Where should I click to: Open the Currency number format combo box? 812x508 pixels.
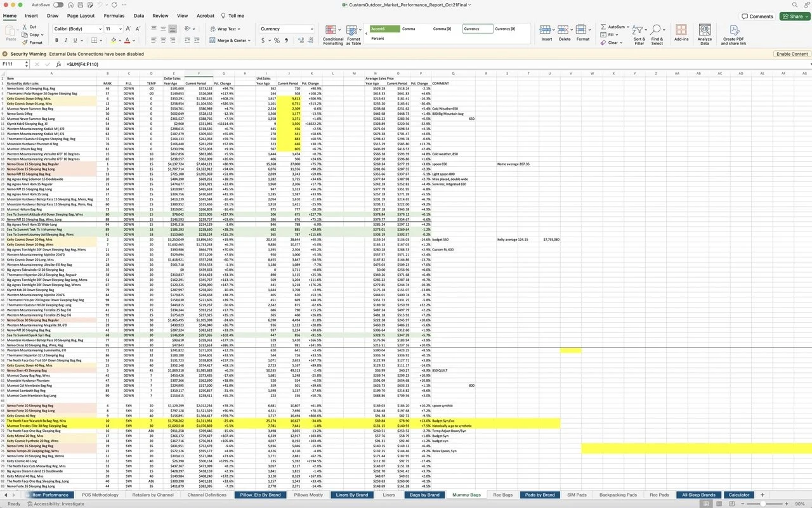pos(286,29)
